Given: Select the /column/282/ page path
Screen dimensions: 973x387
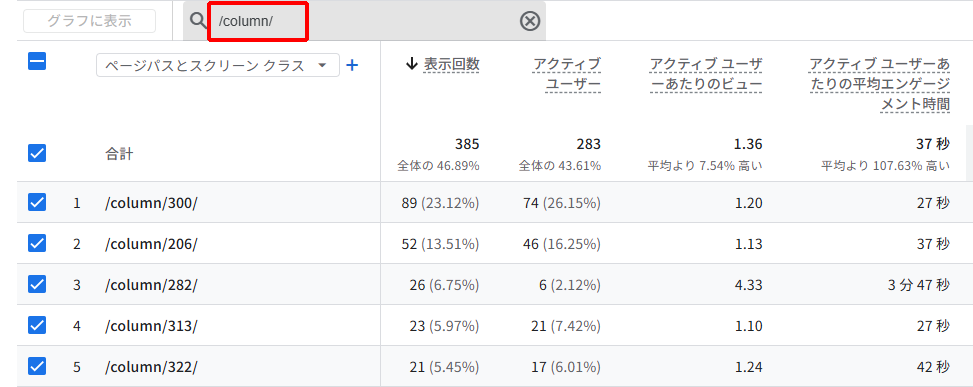Looking at the screenshot, I should pyautogui.click(x=151, y=285).
